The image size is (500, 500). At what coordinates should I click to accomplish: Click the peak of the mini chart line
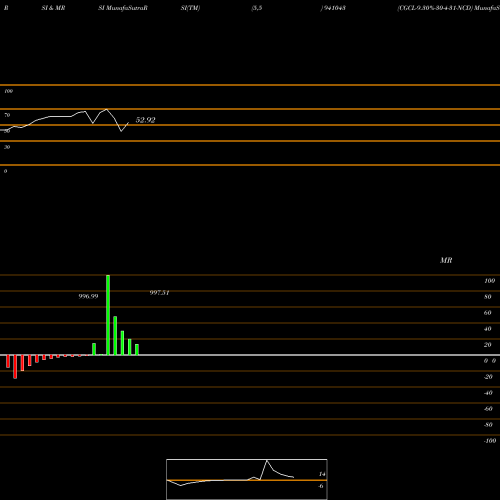pos(267,460)
